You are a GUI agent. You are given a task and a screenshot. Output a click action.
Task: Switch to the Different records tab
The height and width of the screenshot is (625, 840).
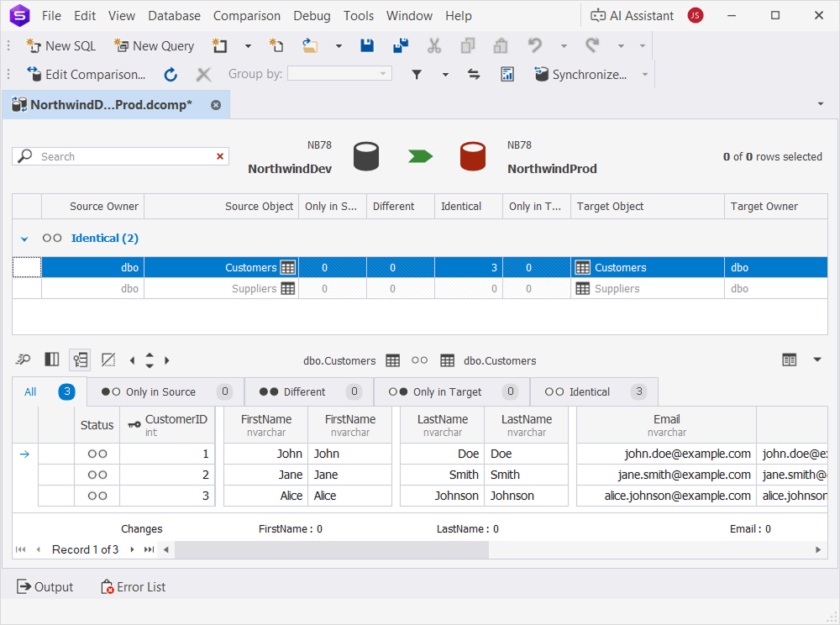(304, 392)
